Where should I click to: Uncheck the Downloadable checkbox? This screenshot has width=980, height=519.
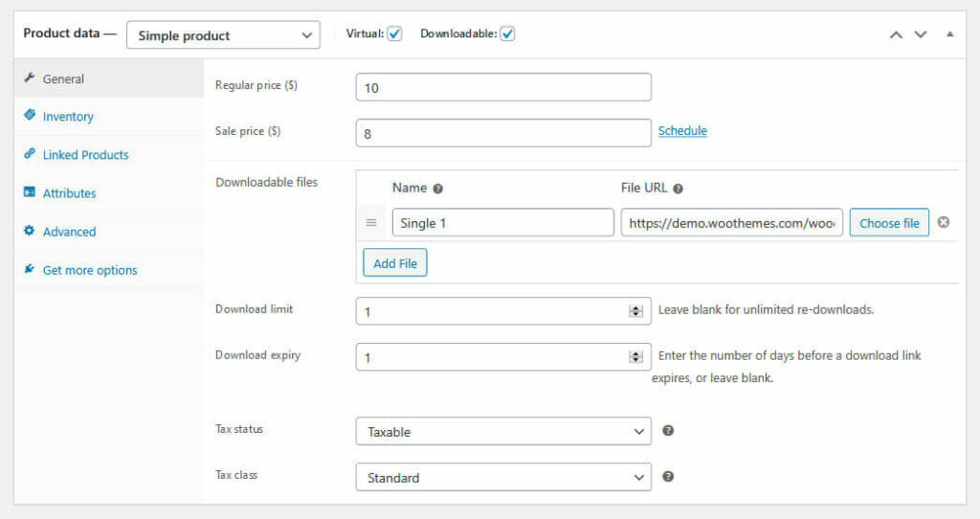(x=507, y=34)
